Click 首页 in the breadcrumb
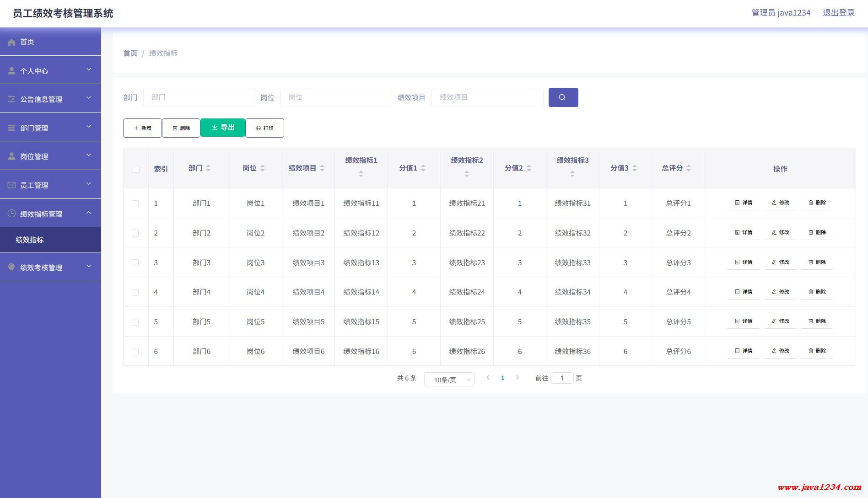Viewport: 868px width, 498px height. click(x=130, y=53)
